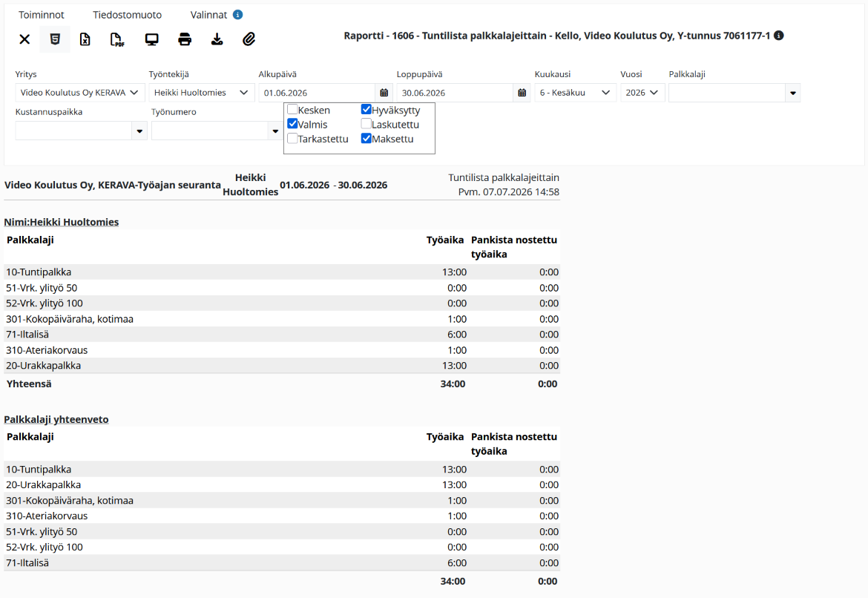868x598 pixels.
Task: Export the report as PDF
Action: [116, 39]
